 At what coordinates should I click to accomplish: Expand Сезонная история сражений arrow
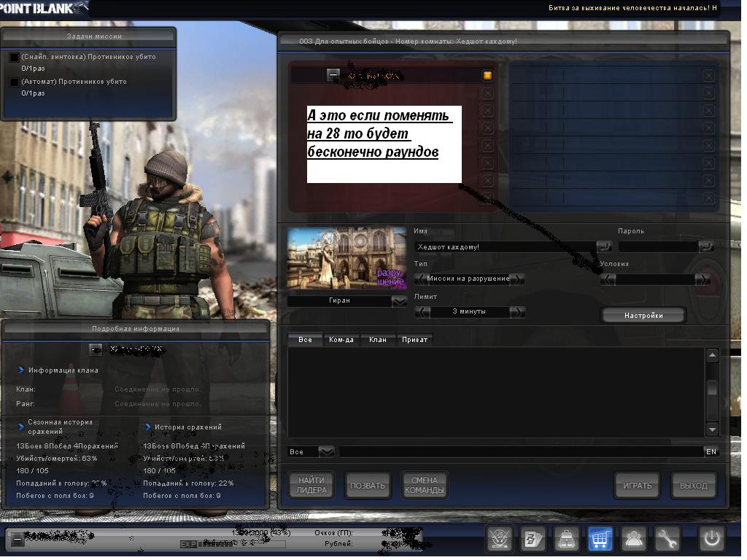21,427
